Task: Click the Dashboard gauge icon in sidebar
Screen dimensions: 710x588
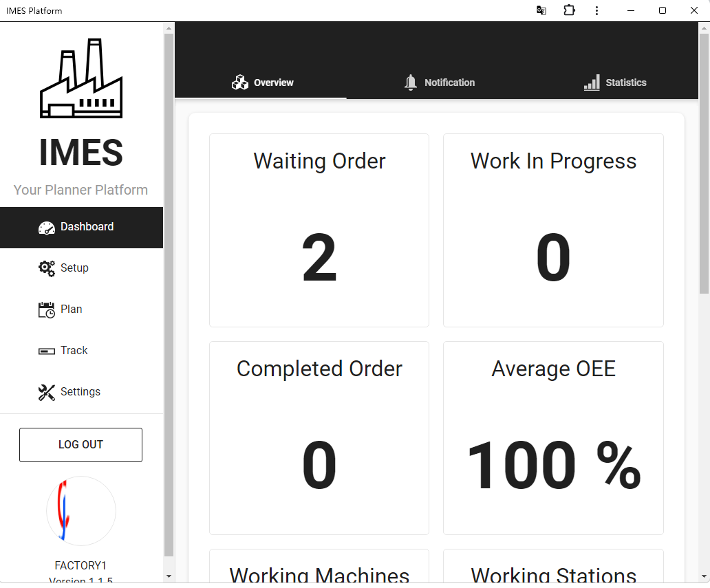Action: point(46,228)
